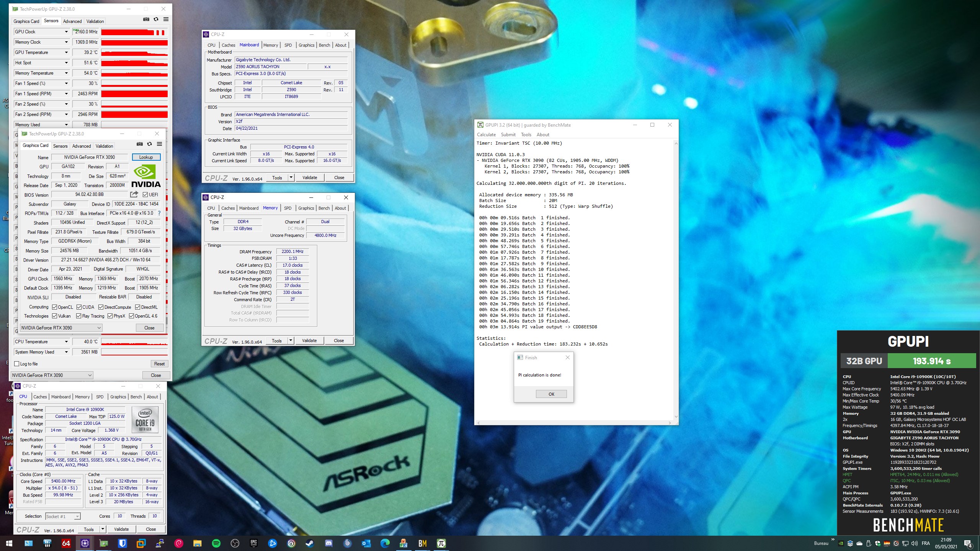Click the refresh icon in GPU-Z Graphics Card window

coord(149,144)
